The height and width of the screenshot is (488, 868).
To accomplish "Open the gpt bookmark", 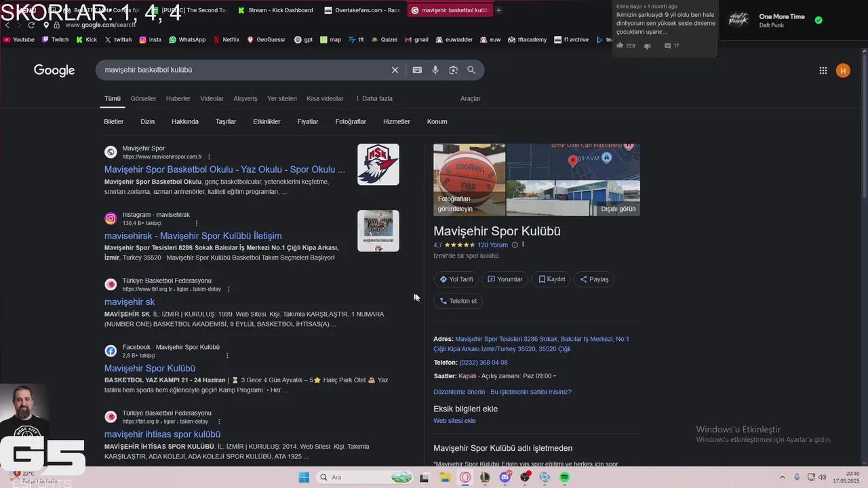I will [x=303, y=40].
